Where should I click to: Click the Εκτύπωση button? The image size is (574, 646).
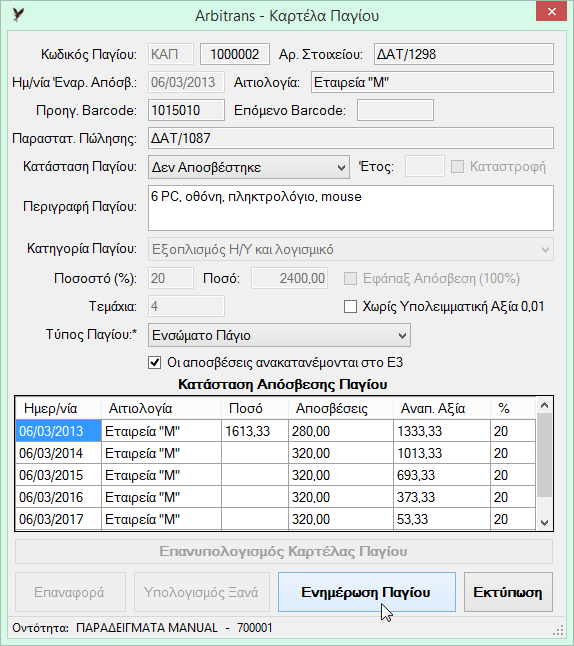[x=508, y=592]
